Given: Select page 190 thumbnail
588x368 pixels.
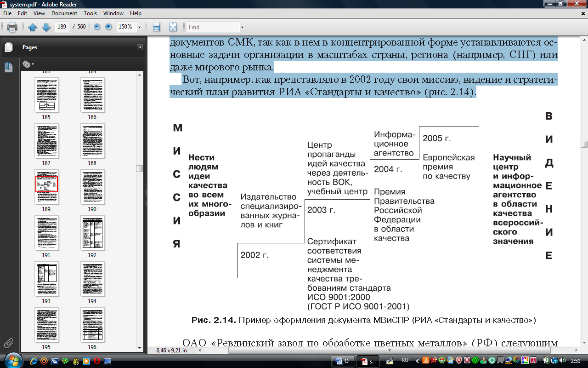Looking at the screenshot, I should [92, 187].
